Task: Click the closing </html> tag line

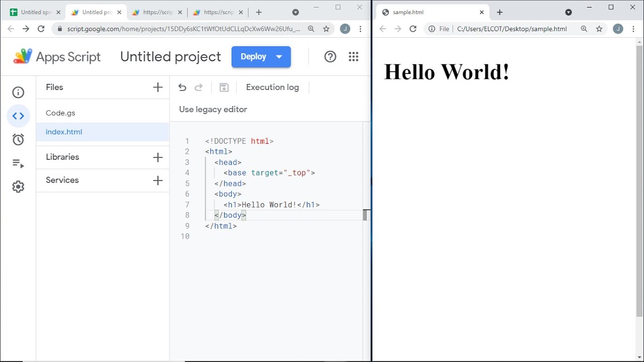Action: (221, 226)
